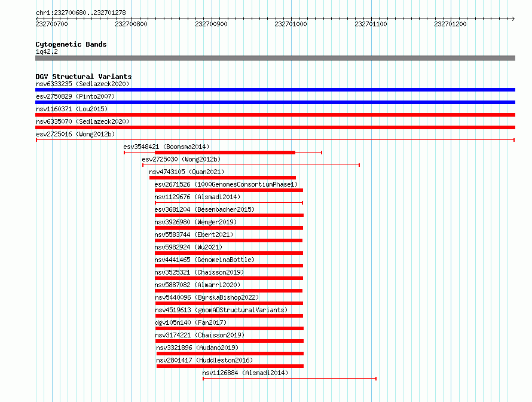
Task: Click the 232701200 ruler position
Action: (451, 24)
